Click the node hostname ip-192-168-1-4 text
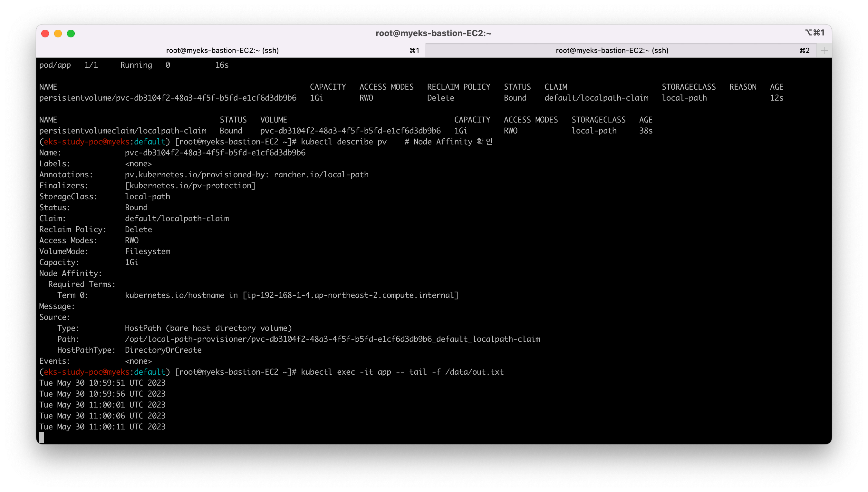 pos(350,295)
